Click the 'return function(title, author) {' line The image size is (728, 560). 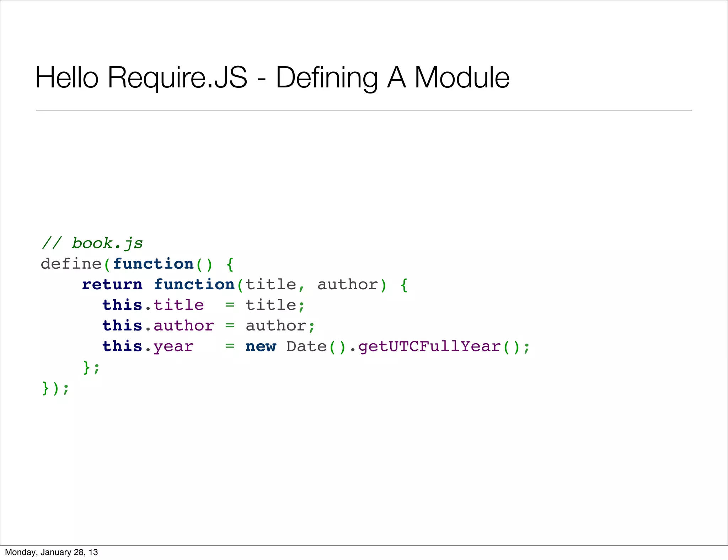(x=245, y=285)
